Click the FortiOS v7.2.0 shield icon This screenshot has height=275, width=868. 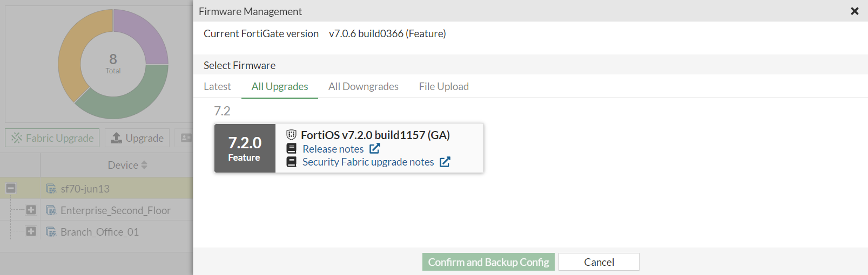[x=292, y=135]
